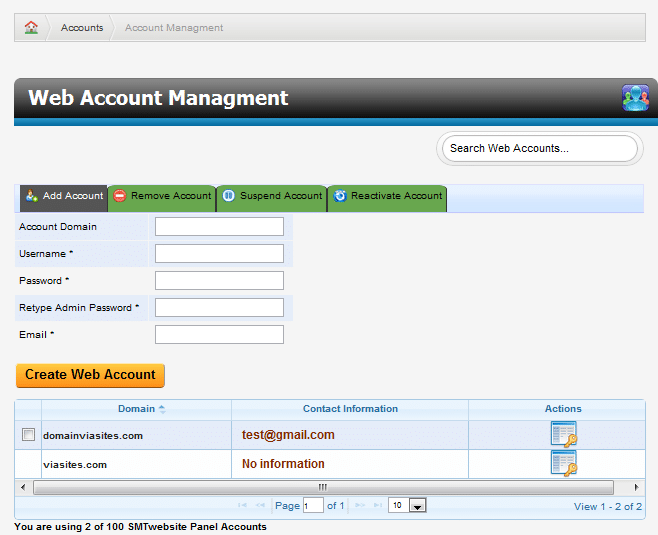Switch to Suspend Account tab
The height and width of the screenshot is (535, 658).
272,197
